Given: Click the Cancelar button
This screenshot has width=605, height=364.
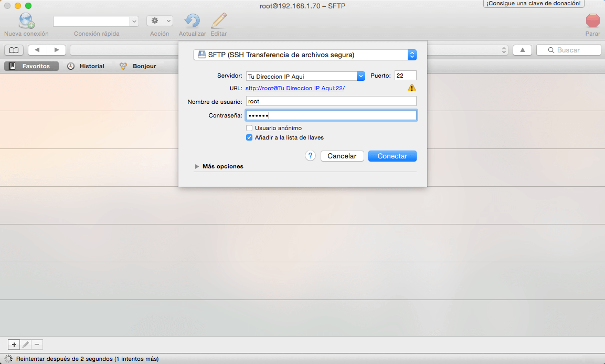Looking at the screenshot, I should click(342, 156).
